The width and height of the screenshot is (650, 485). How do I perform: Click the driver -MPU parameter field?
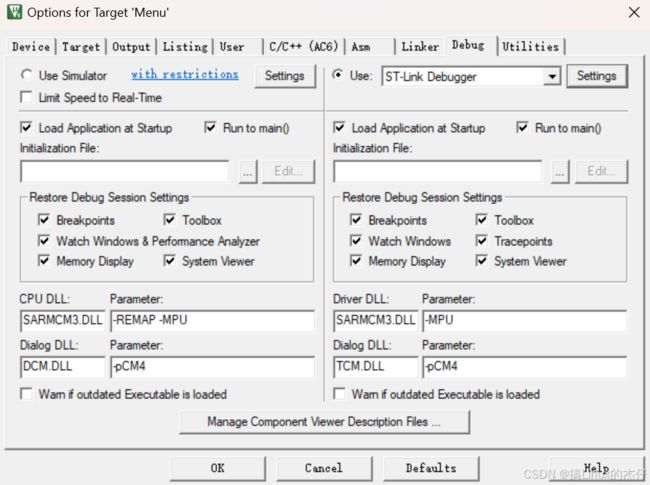click(x=524, y=320)
